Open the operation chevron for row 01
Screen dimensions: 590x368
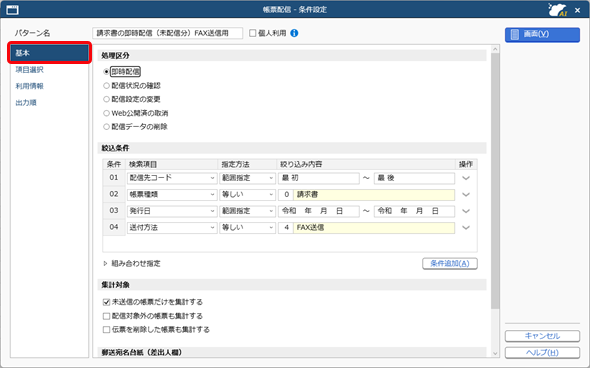(466, 178)
